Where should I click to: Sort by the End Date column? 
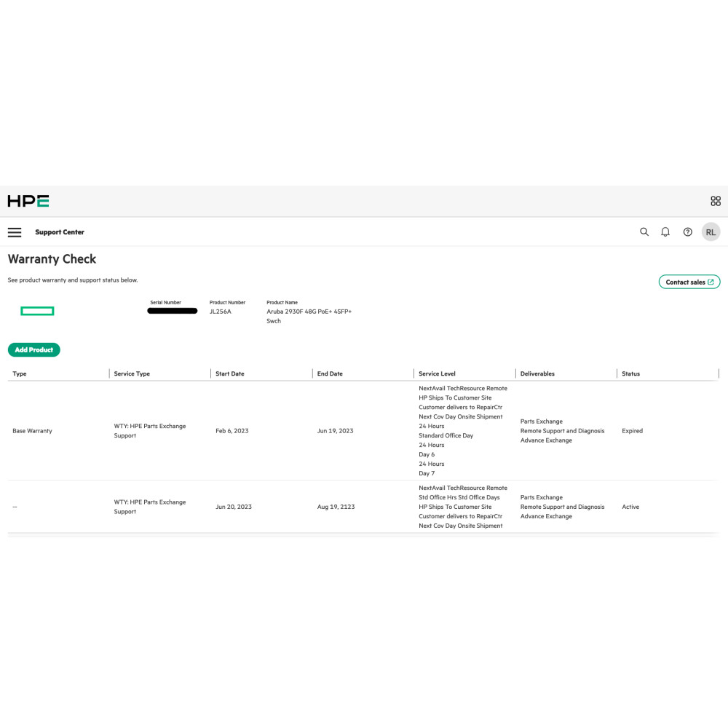coord(330,373)
